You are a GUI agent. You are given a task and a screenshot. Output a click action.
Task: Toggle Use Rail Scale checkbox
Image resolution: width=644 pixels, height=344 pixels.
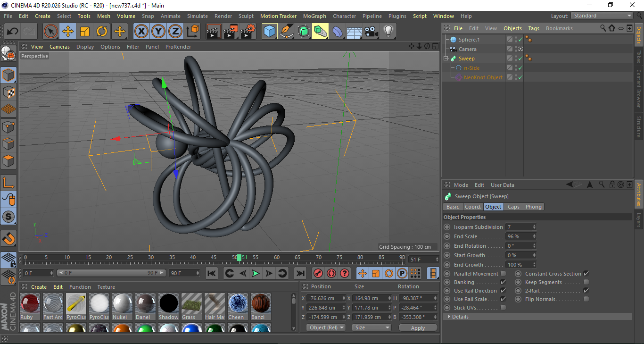click(x=503, y=299)
